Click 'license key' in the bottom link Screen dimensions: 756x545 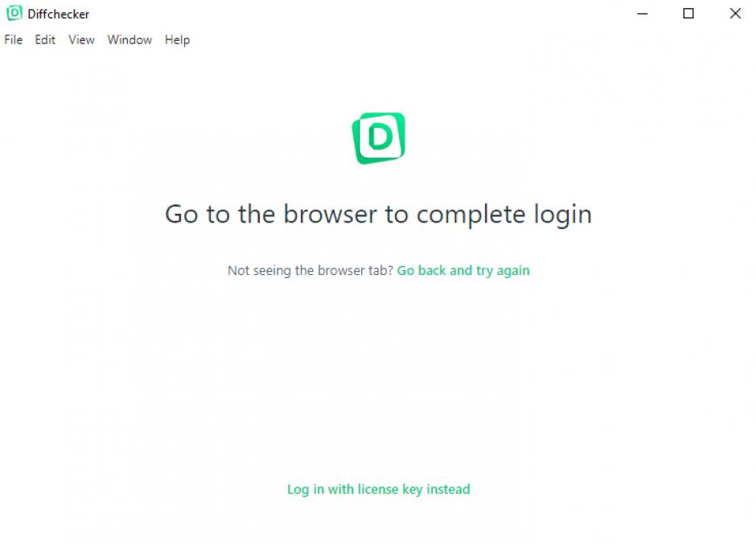coord(390,490)
